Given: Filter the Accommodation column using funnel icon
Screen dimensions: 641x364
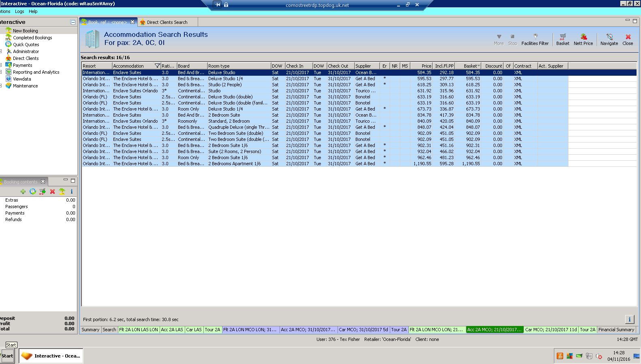Looking at the screenshot, I should point(157,66).
